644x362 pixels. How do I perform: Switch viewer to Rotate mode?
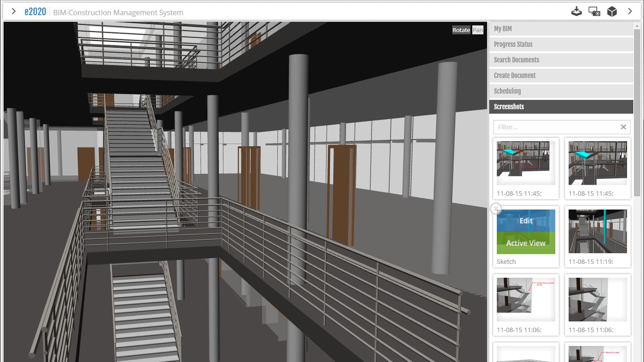click(461, 30)
